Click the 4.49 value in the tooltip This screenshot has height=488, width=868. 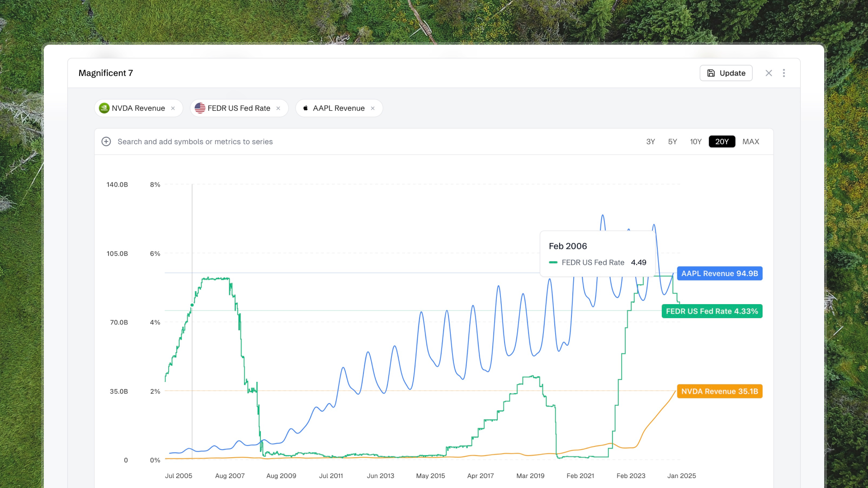click(x=639, y=263)
